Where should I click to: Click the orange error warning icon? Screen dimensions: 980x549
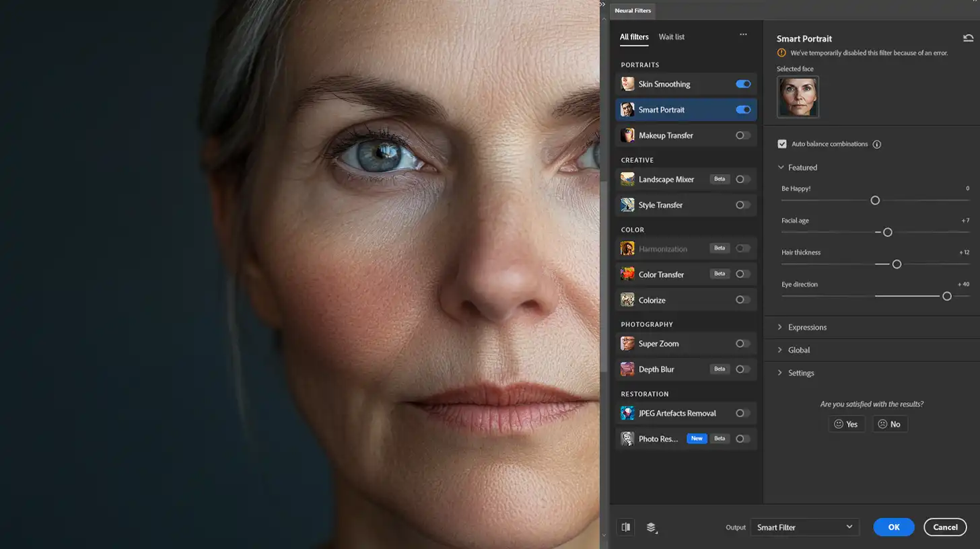pyautogui.click(x=781, y=52)
